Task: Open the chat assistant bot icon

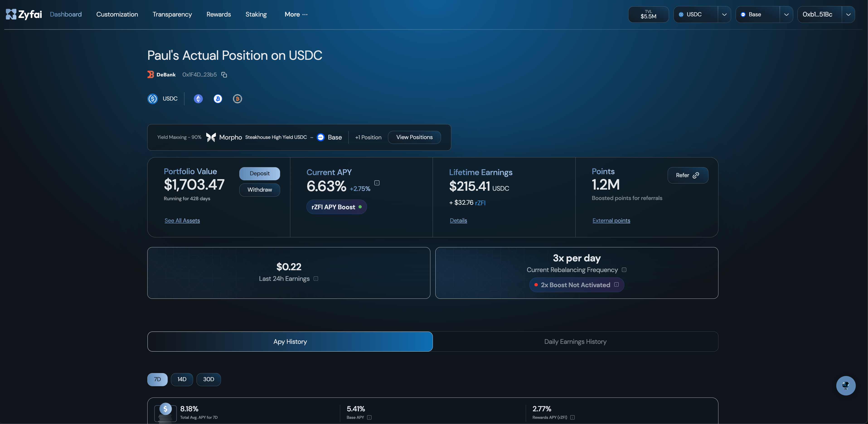Action: 846,385
